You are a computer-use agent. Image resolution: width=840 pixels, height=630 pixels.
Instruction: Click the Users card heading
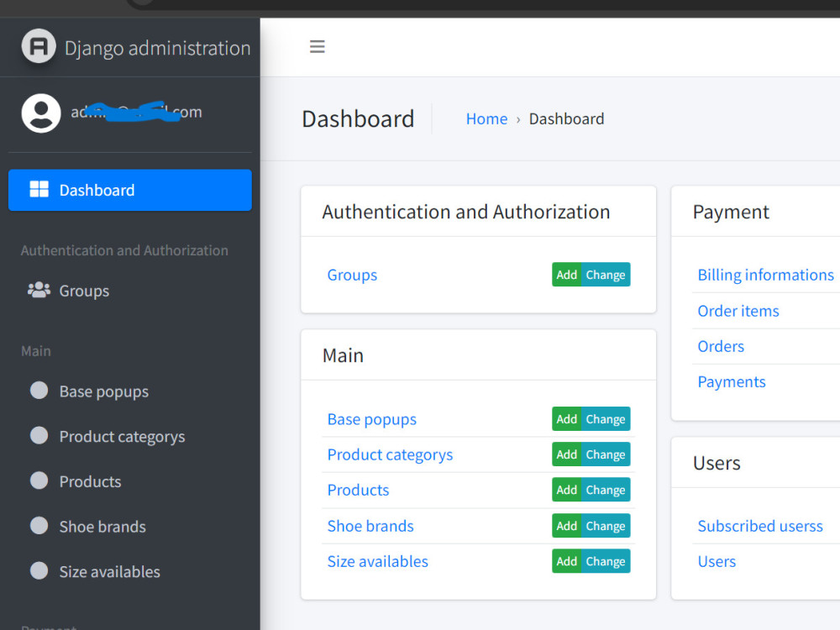[717, 463]
